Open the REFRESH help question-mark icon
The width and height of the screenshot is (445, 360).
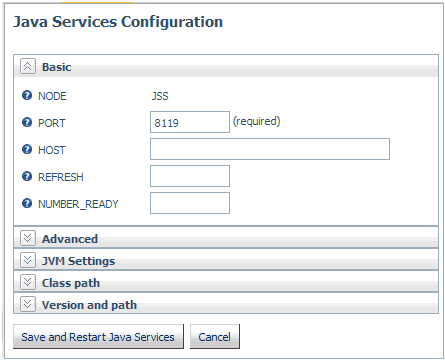(27, 176)
